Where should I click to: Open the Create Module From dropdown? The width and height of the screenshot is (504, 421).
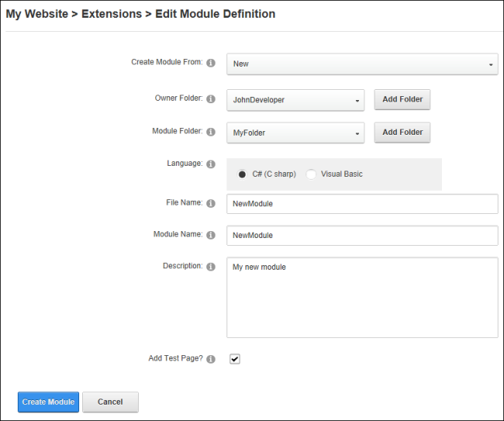click(x=362, y=64)
